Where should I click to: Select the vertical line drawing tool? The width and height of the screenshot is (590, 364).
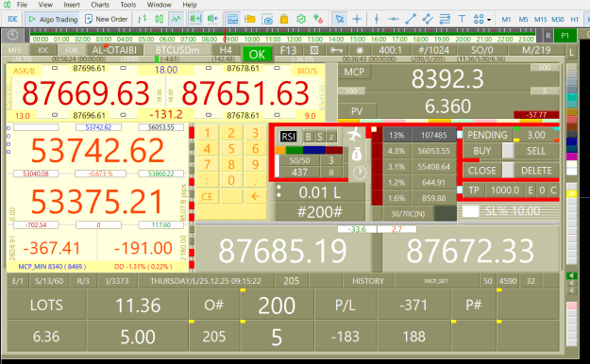pyautogui.click(x=377, y=19)
